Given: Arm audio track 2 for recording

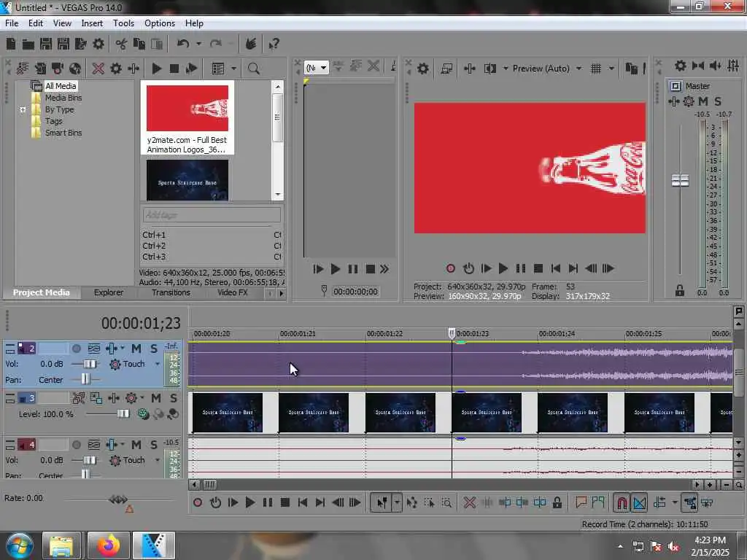Looking at the screenshot, I should click(x=76, y=349).
